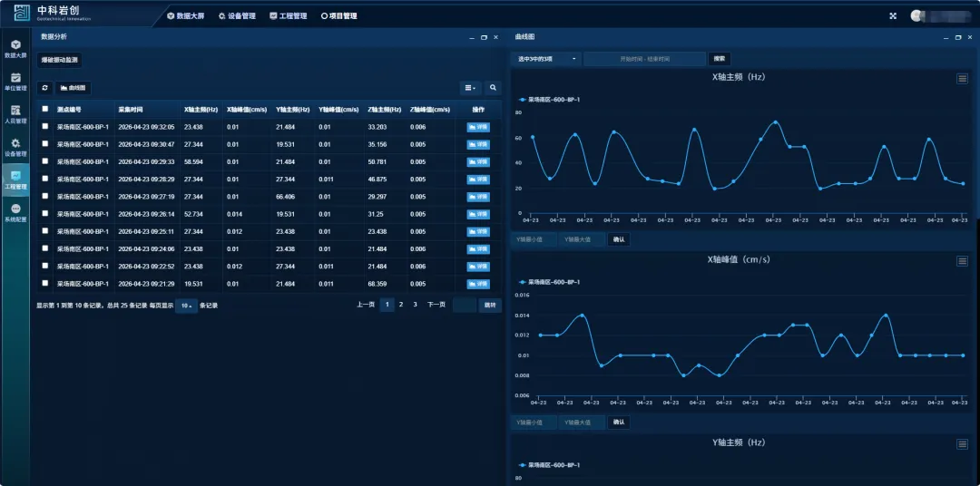Image resolution: width=980 pixels, height=486 pixels.
Task: Open 系统配置 sidebar icon
Action: click(x=15, y=212)
